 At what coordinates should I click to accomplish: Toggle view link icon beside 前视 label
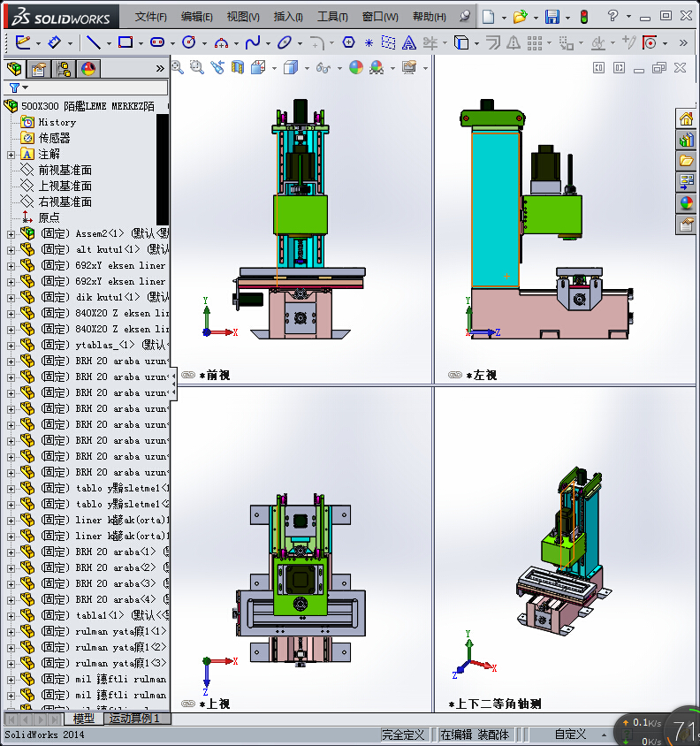188,375
